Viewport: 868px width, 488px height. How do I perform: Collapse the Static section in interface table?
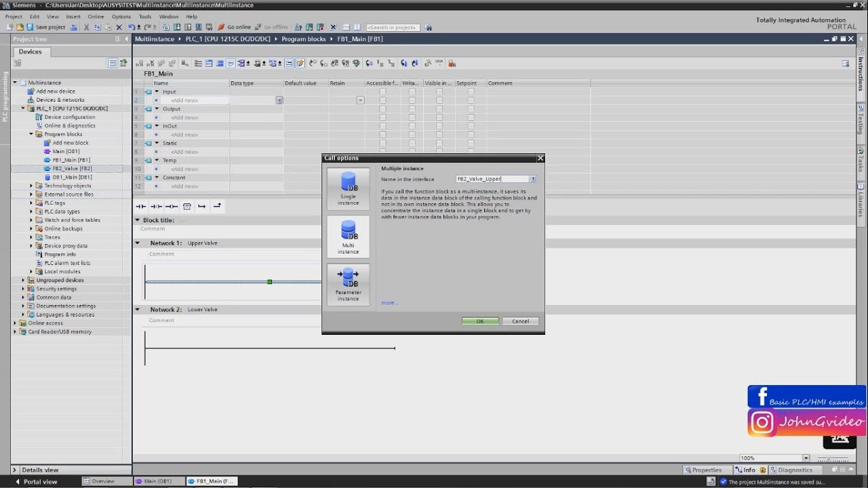point(157,143)
